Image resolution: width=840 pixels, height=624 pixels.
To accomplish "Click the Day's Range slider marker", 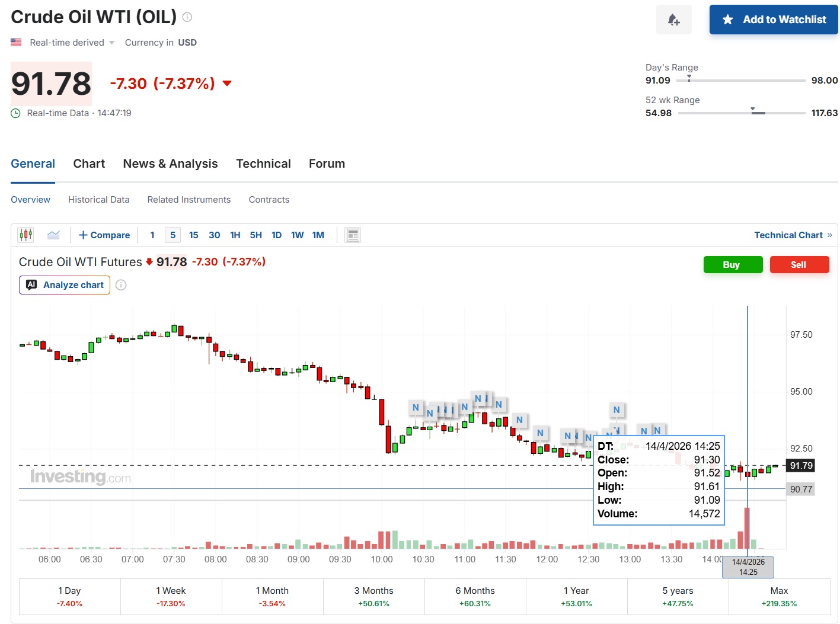I will (x=689, y=78).
